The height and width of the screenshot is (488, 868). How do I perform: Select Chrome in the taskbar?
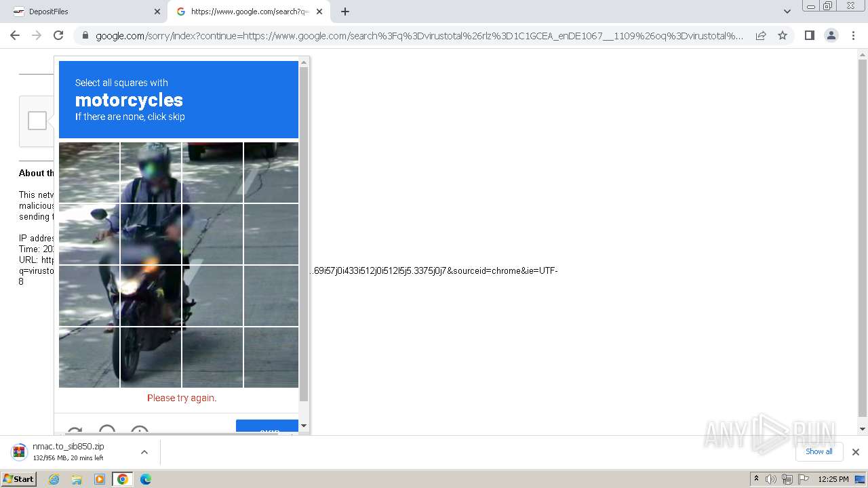(x=123, y=479)
